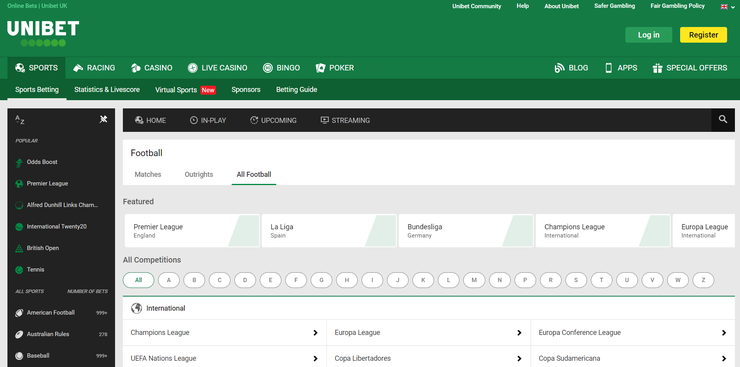Click the Log in button
The image size is (740, 367).
coord(648,35)
